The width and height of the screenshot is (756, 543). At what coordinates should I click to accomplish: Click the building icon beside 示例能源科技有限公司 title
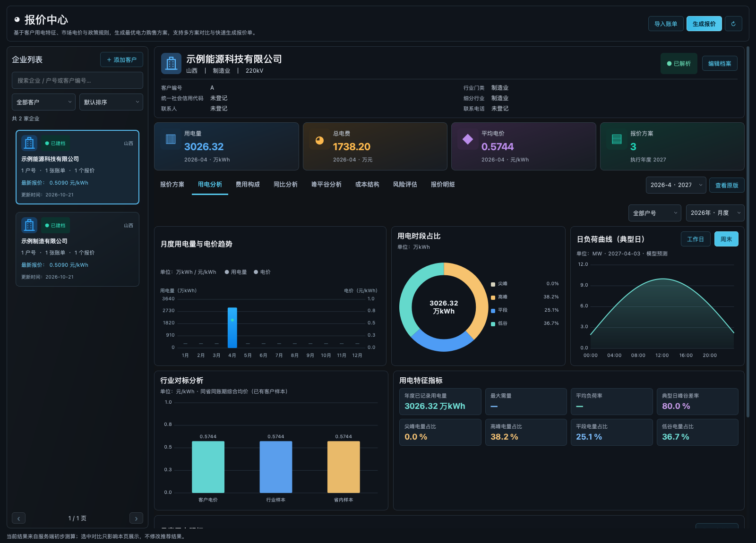pyautogui.click(x=171, y=63)
